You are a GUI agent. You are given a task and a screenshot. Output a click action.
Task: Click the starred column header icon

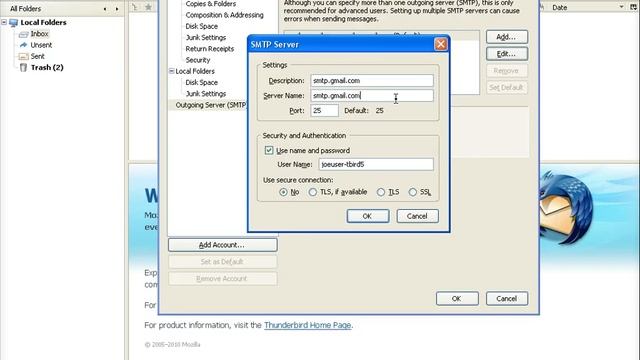click(149, 7)
